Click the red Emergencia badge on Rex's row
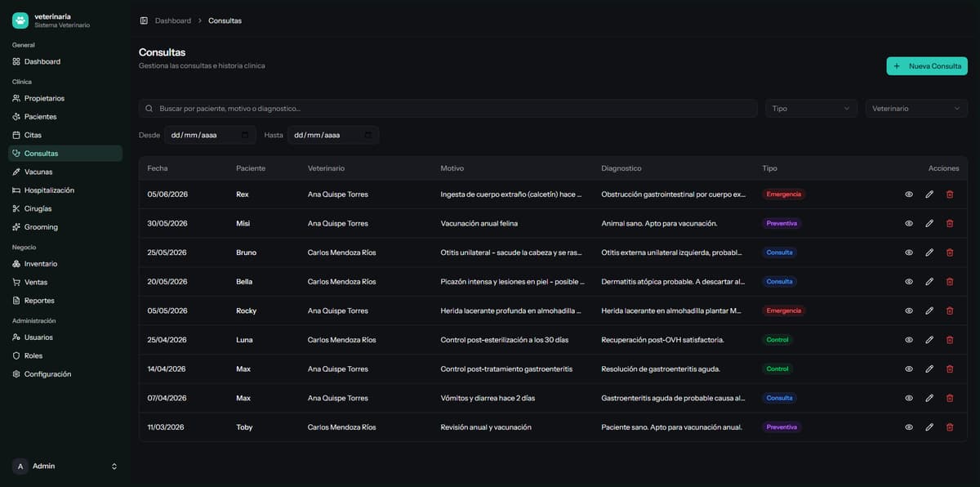The height and width of the screenshot is (487, 980). point(783,194)
